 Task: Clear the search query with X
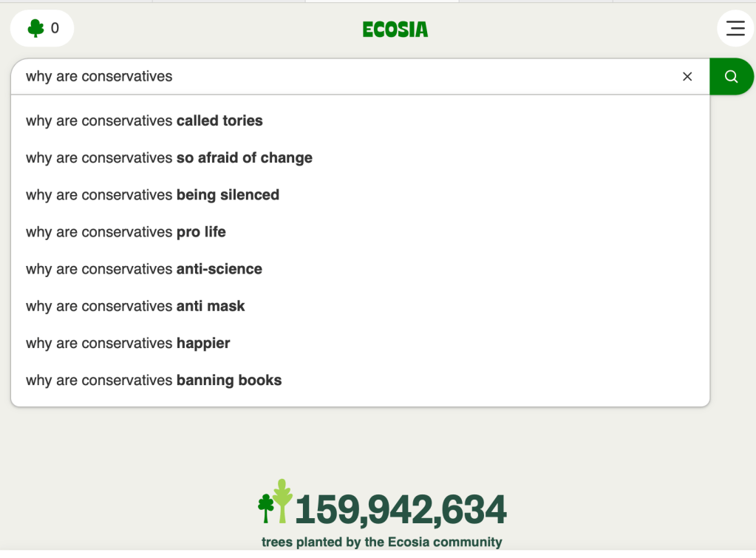click(687, 77)
